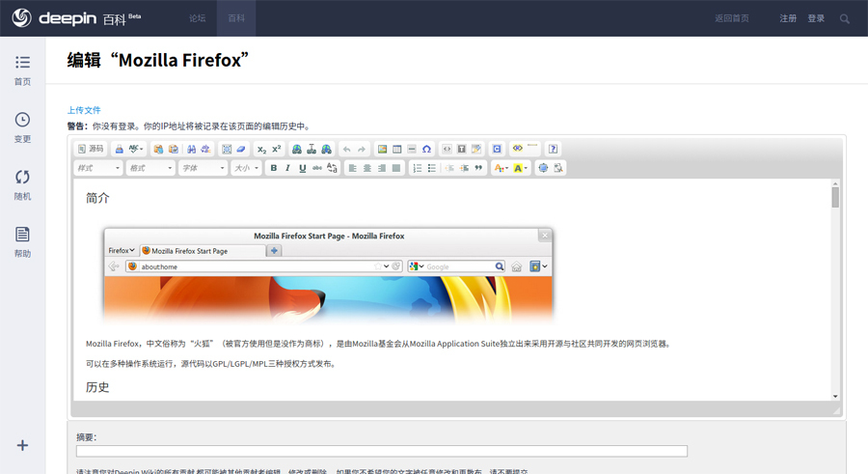Screen dimensions: 868x474
Task: Click the print icon in editor toolbar
Action: pyautogui.click(x=119, y=149)
